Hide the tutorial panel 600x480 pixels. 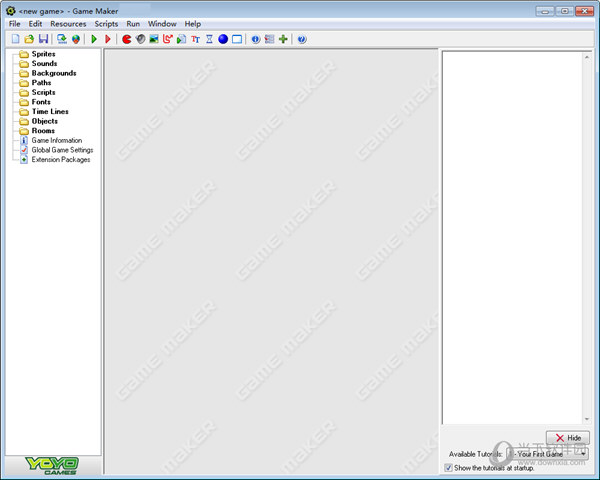click(568, 438)
